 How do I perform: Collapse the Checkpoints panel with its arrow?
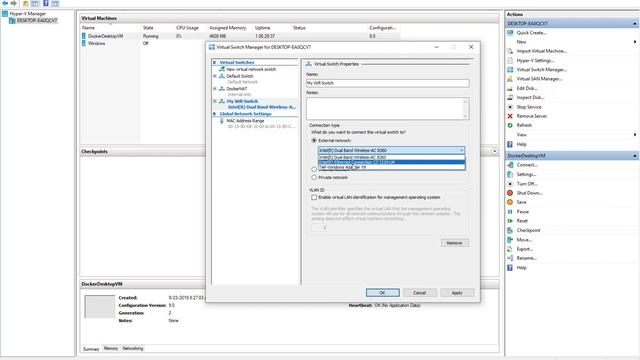point(494,151)
